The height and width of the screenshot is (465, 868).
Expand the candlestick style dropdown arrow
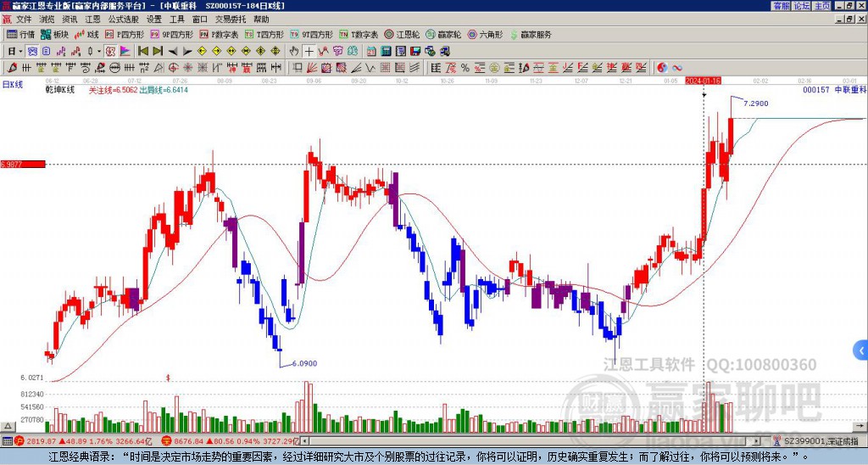(100, 52)
